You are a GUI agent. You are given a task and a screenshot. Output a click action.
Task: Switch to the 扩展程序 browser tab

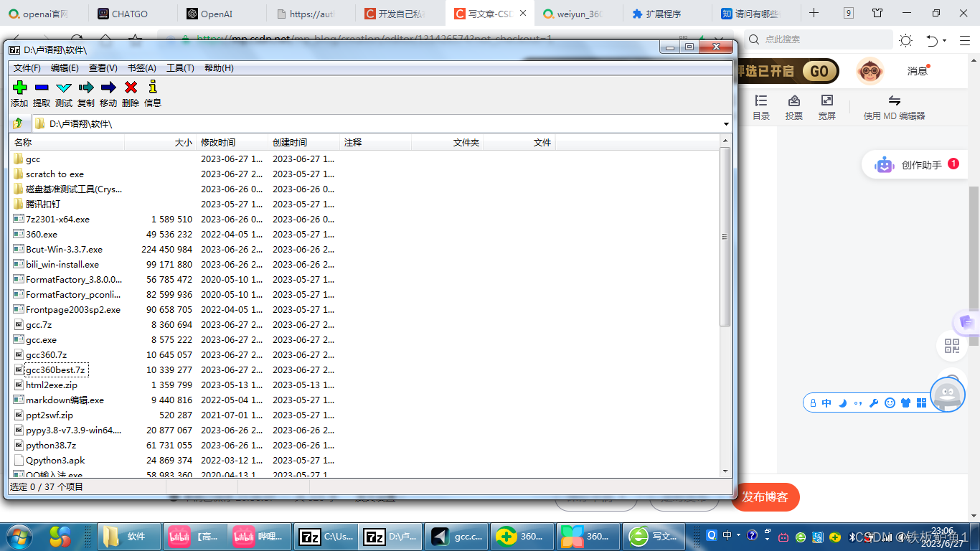click(664, 14)
